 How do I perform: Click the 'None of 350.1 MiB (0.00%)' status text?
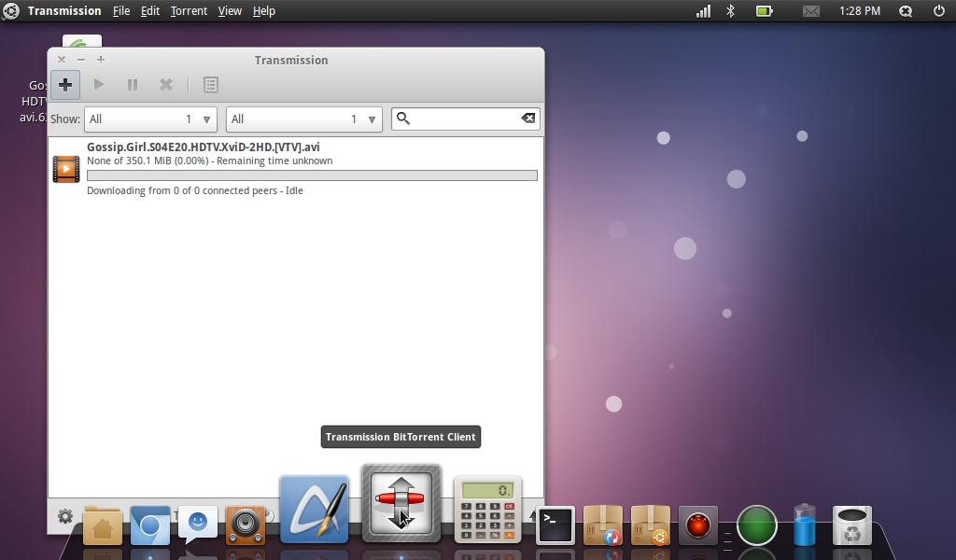point(148,161)
